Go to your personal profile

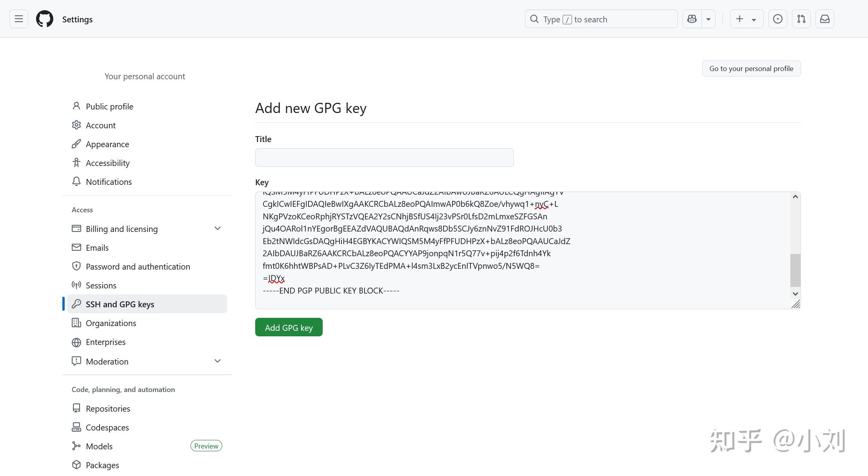click(751, 68)
